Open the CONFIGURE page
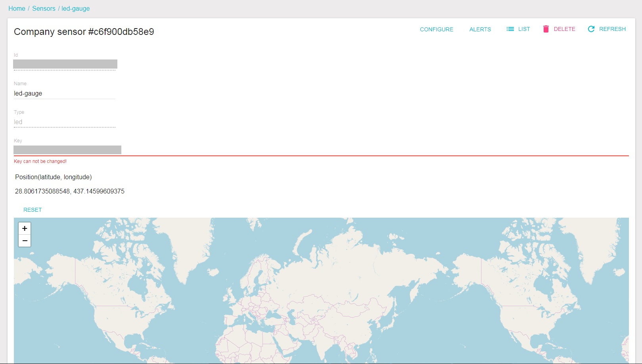Viewport: 642px width, 364px height. point(437,29)
